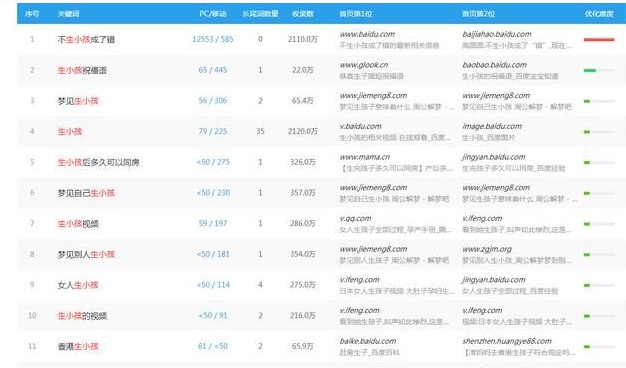
Task: Click the 收录数 value 326.0万
Action: pyautogui.click(x=303, y=162)
